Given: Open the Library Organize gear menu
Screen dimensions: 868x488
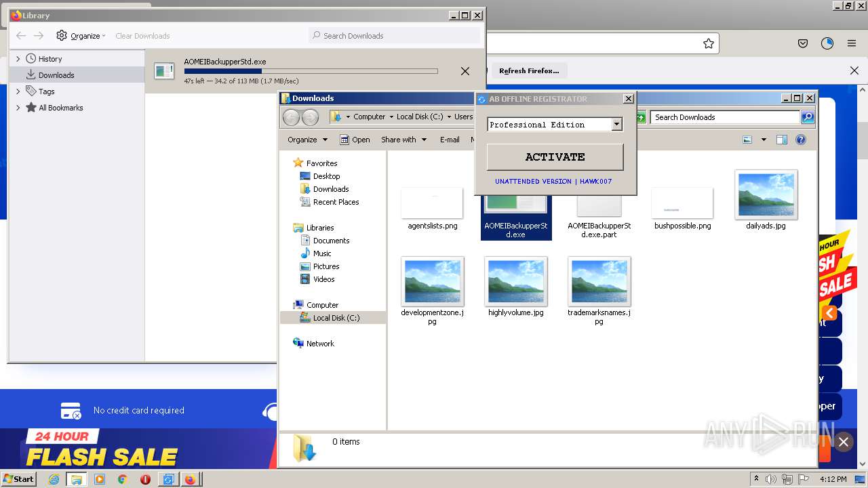Looking at the screenshot, I should coord(81,36).
